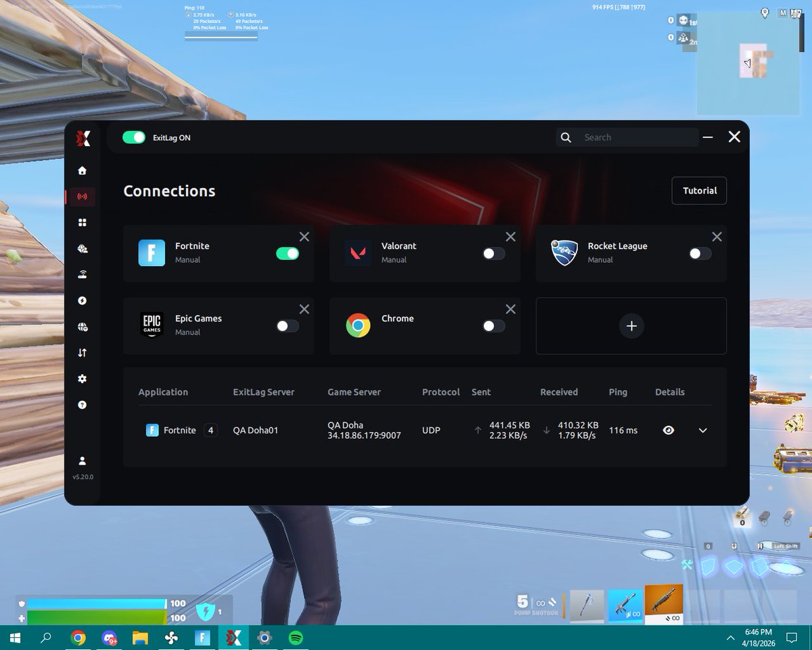This screenshot has width=812, height=650.
Task: Open Spotify from the taskbar
Action: (296, 638)
